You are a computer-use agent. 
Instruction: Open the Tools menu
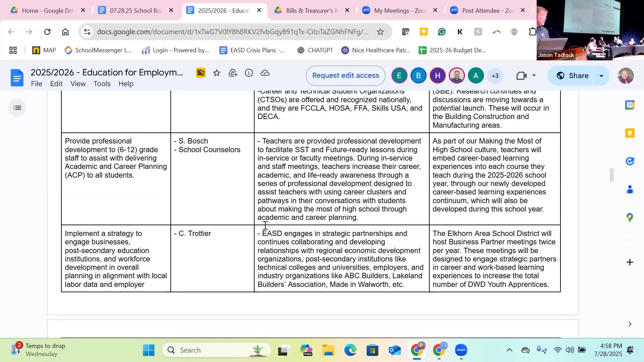(x=102, y=84)
